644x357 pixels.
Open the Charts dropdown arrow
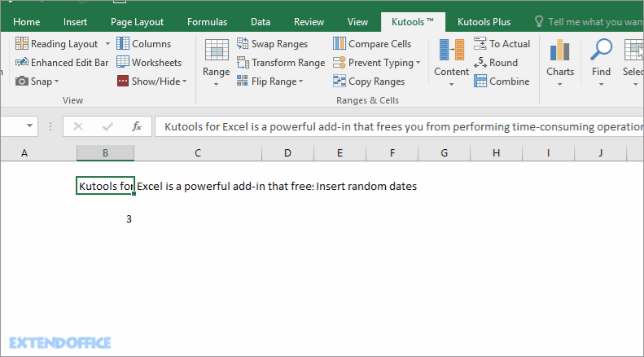click(x=560, y=84)
